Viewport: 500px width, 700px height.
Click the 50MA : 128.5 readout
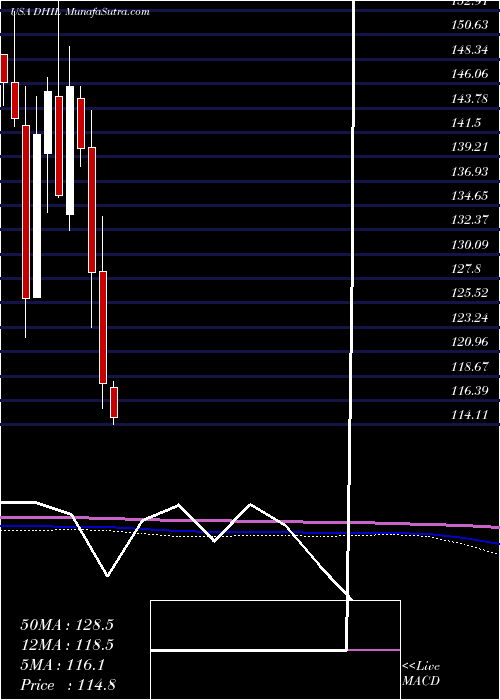click(x=67, y=625)
